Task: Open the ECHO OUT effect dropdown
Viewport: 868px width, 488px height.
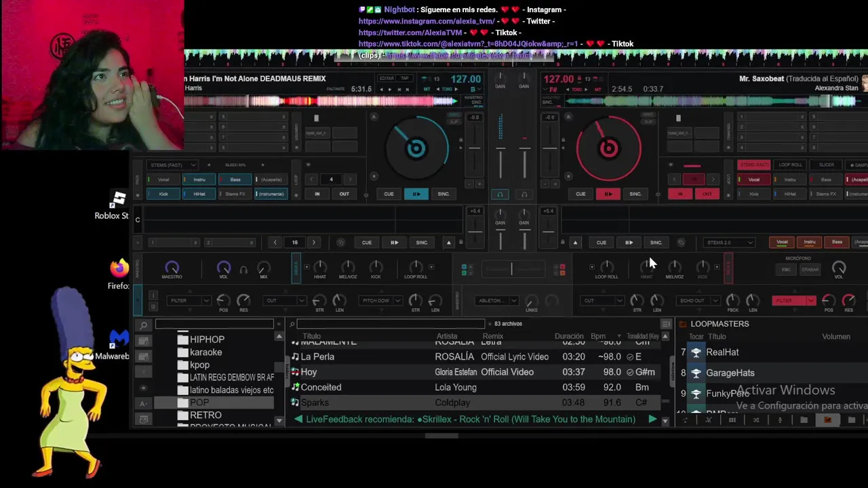Action: coord(698,300)
